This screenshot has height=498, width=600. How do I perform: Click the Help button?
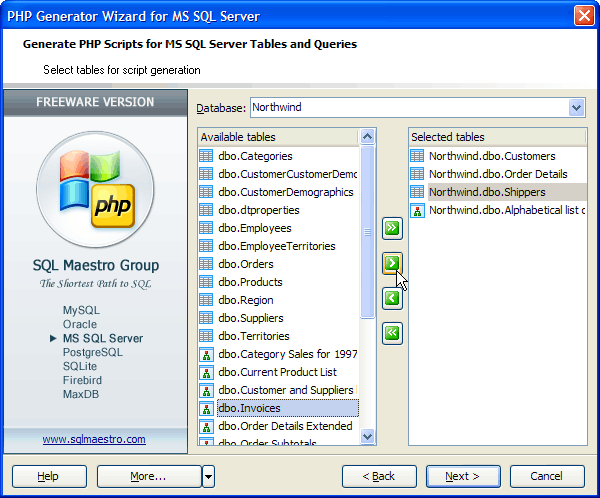49,477
